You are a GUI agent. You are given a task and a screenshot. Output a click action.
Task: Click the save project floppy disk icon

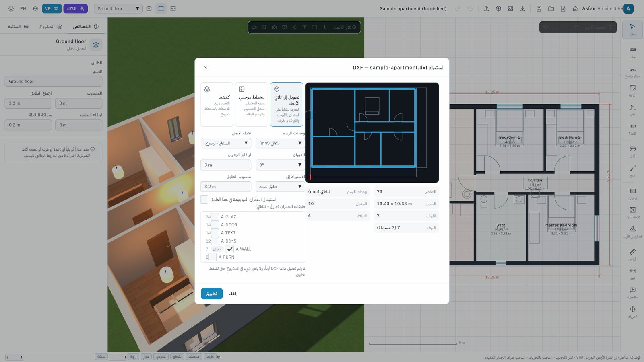pos(539,8)
